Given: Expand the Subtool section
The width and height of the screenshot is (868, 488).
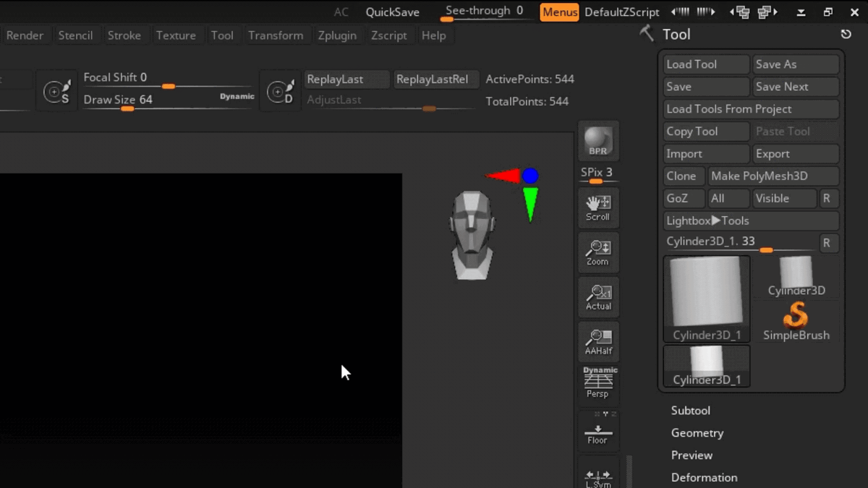Looking at the screenshot, I should pyautogui.click(x=691, y=411).
